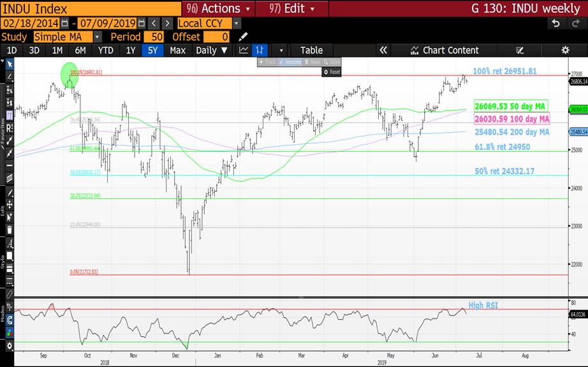Click the Table button
The height and width of the screenshot is (367, 588).
[x=311, y=50]
